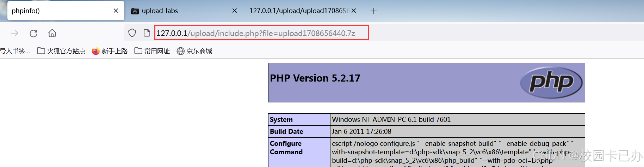
Task: Open a new browser tab
Action: tap(373, 11)
